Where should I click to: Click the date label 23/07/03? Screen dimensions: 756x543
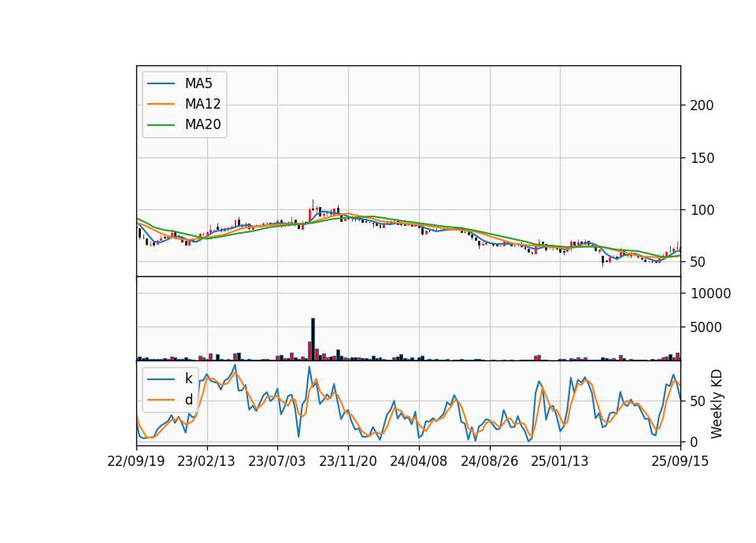[x=276, y=461]
